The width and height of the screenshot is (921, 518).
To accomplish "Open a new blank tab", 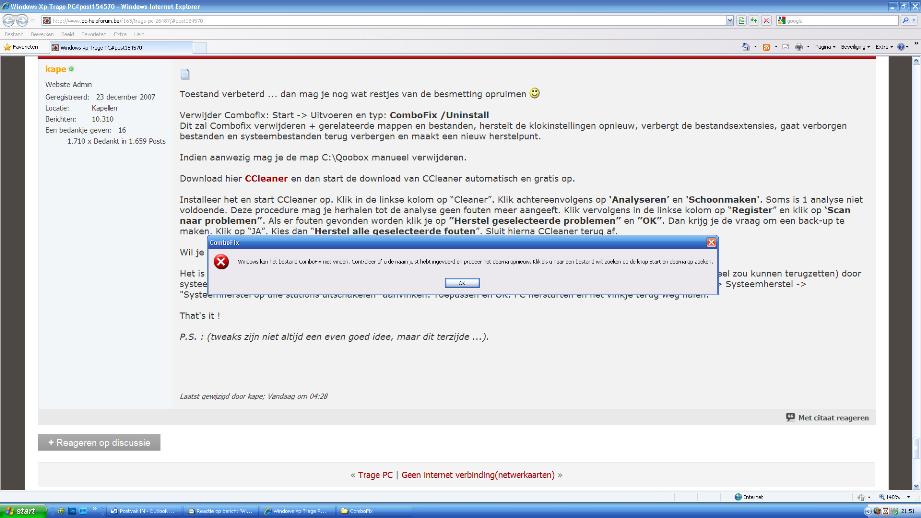I will [x=200, y=47].
